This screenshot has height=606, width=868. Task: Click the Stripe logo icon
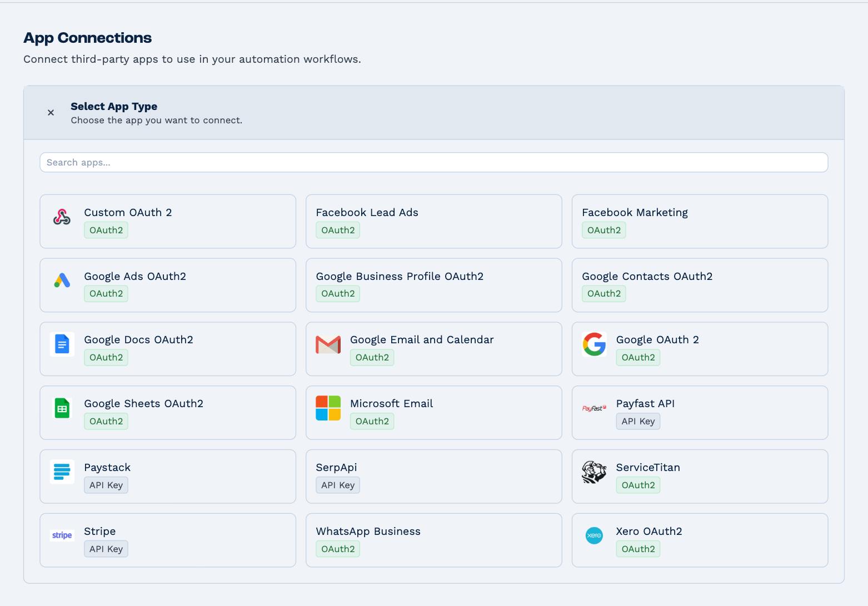pos(62,535)
